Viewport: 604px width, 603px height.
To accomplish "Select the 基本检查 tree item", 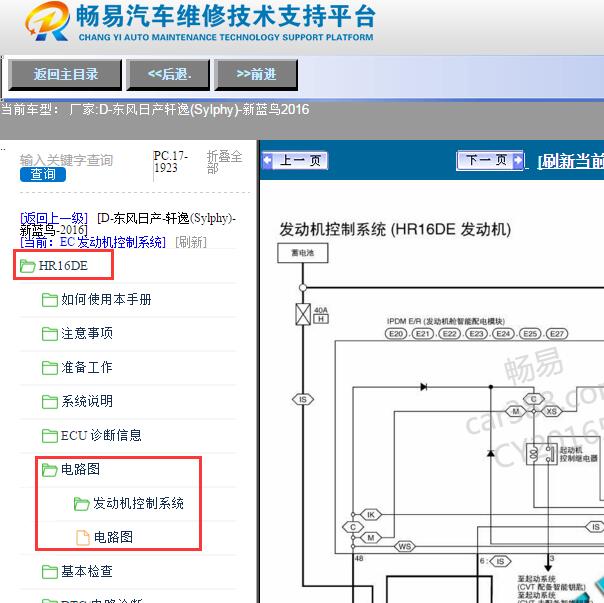I will pos(87,571).
